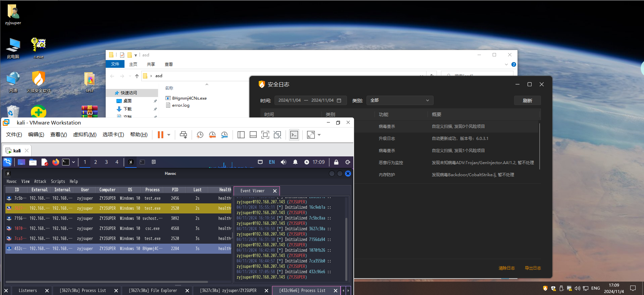The width and height of the screenshot is (644, 295).
Task: Select 8Hgmmj4CNs.exe in asd folder
Action: (186, 98)
